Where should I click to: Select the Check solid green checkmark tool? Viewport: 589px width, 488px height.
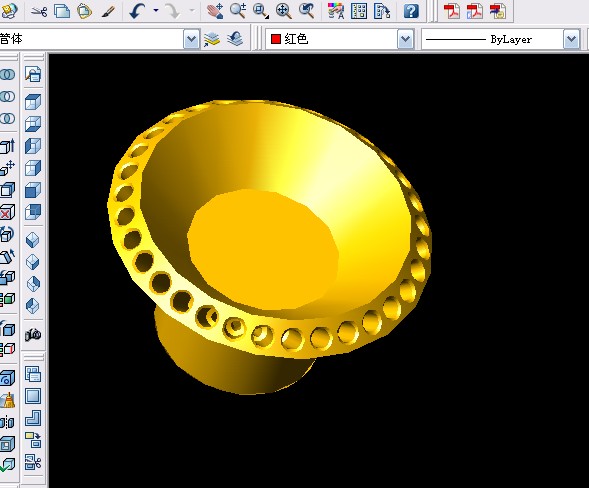tap(8, 466)
